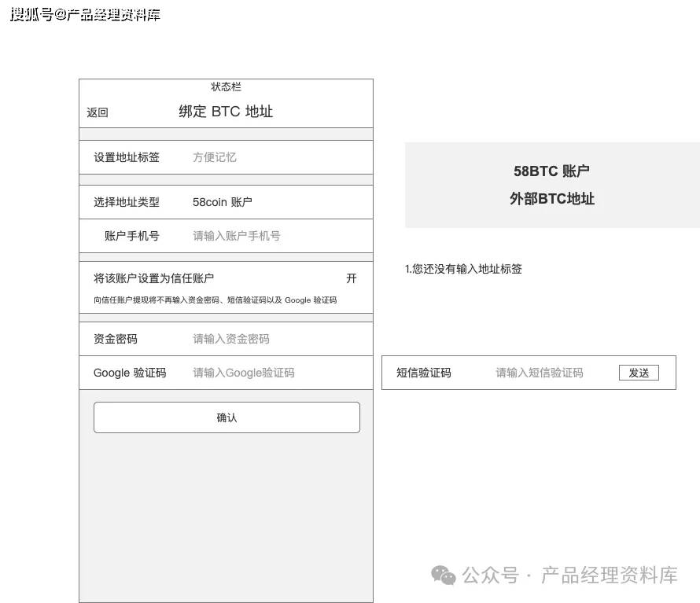Click the 短信验证码 SMS code input
700x603 pixels.
[x=538, y=373]
